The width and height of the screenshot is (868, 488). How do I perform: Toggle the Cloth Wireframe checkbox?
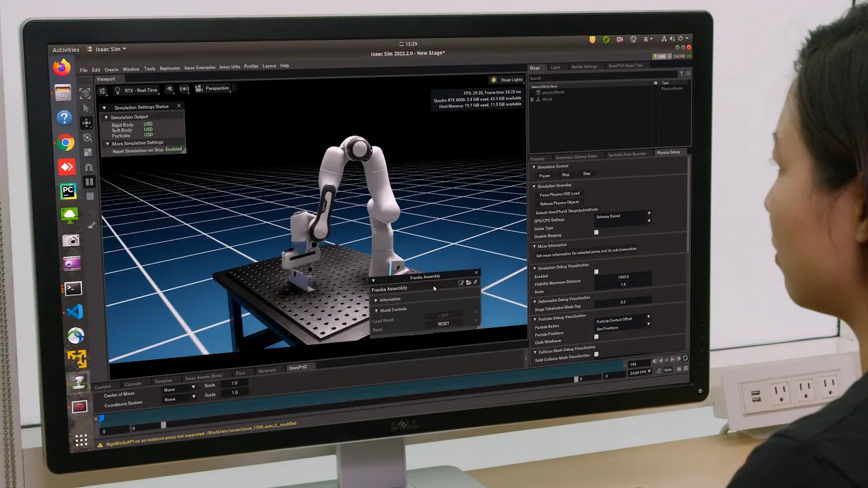point(597,336)
